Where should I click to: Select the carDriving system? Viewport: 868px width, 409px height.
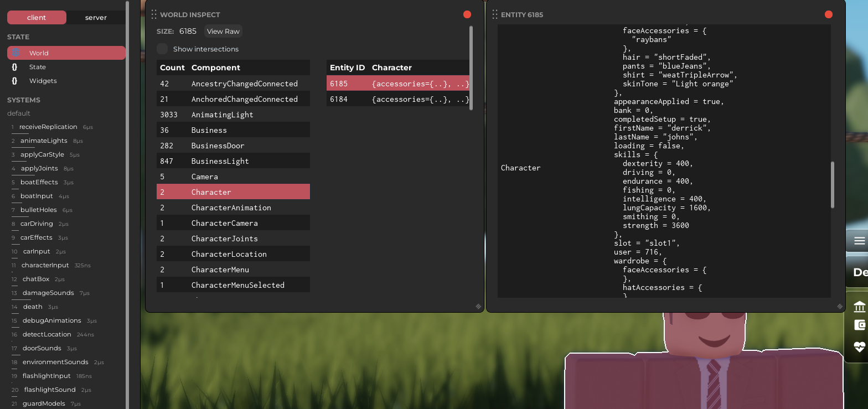click(x=37, y=224)
